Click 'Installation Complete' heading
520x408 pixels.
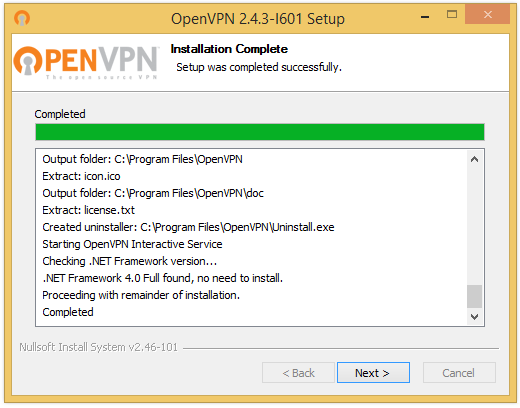coord(229,49)
